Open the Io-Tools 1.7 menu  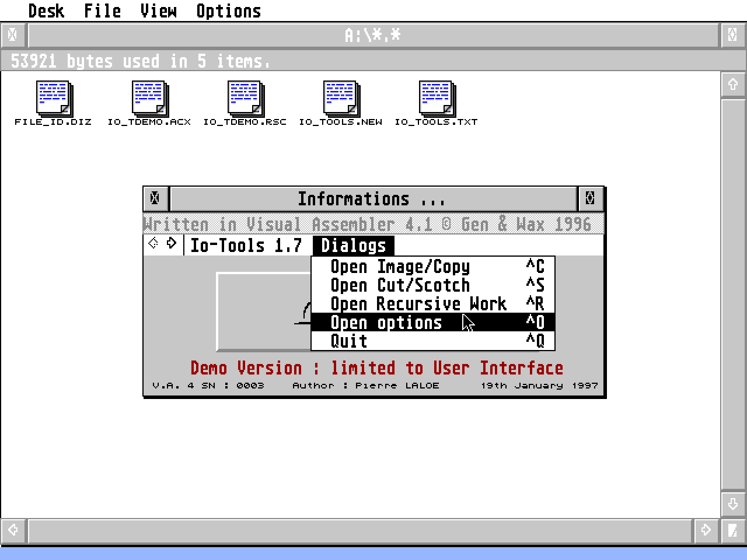(x=246, y=245)
